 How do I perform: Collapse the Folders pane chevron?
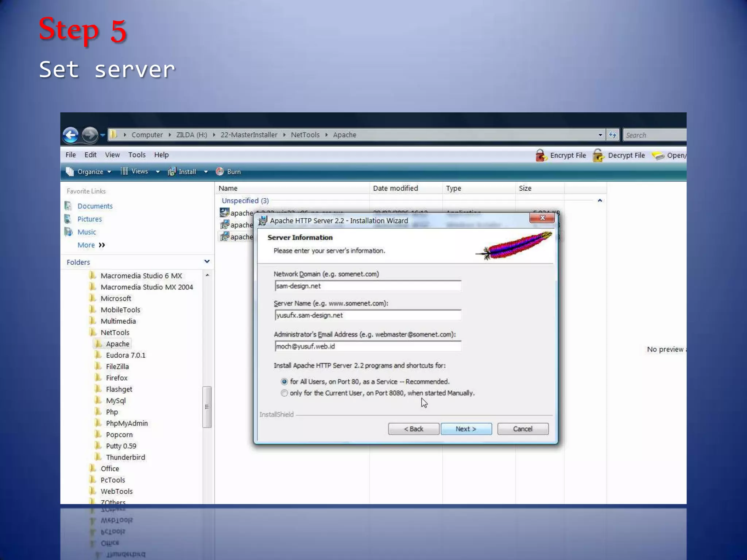click(x=207, y=261)
